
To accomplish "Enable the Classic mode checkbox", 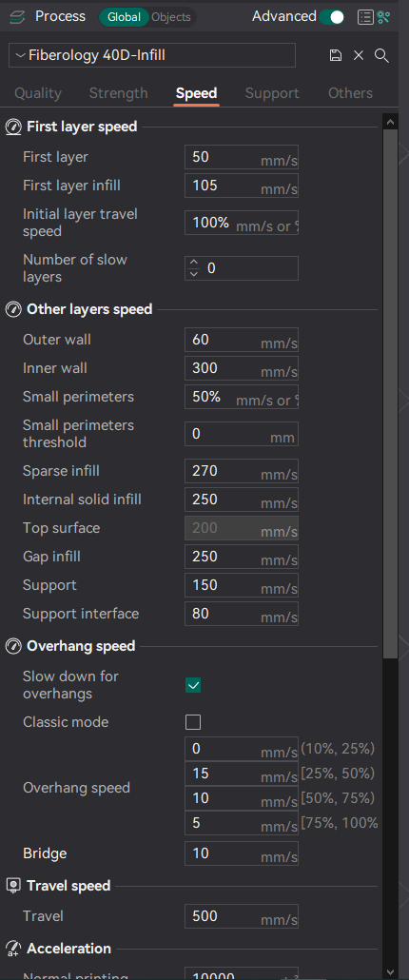I will click(193, 722).
